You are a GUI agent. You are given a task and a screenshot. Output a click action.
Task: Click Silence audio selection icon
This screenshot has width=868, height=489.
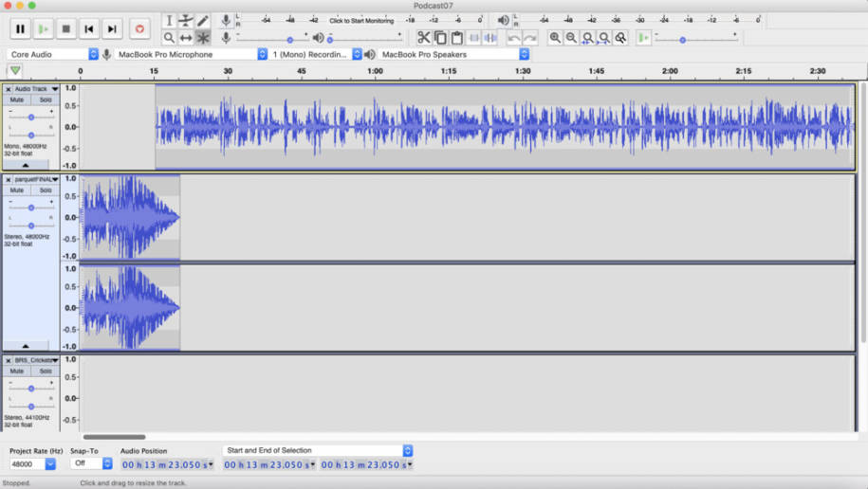click(x=490, y=38)
